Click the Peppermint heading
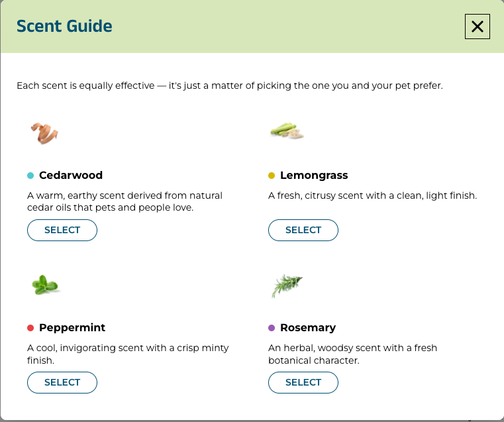 72,327
